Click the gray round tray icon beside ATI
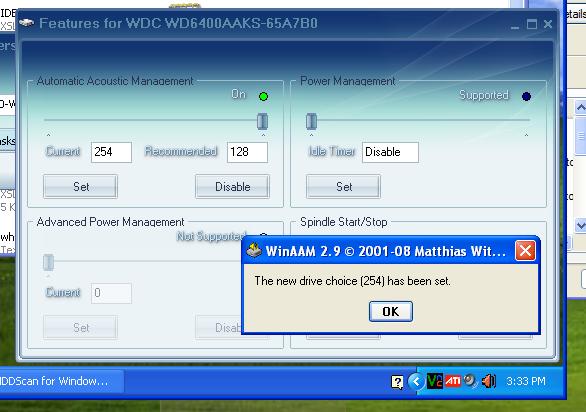The image size is (586, 412). click(x=470, y=381)
